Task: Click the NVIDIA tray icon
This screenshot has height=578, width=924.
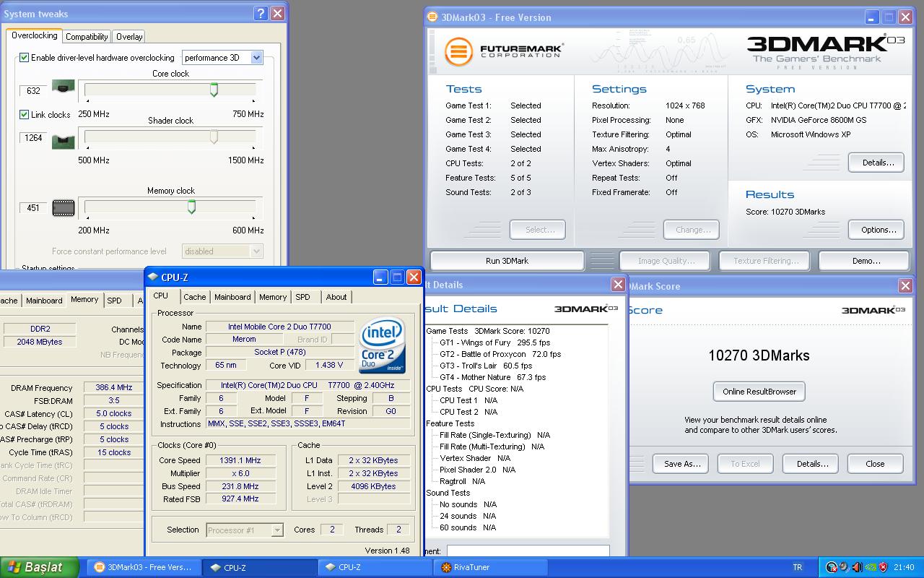Action: coord(870,567)
